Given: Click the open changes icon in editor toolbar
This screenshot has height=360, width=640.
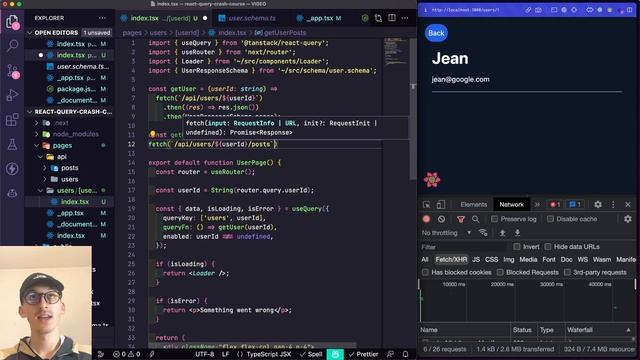Looking at the screenshot, I should (378, 18).
